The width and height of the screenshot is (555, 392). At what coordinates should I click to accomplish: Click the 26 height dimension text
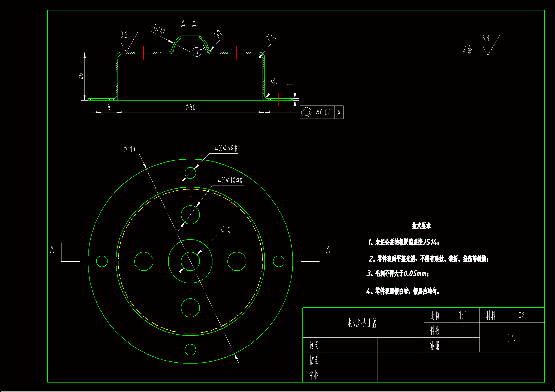tap(80, 76)
